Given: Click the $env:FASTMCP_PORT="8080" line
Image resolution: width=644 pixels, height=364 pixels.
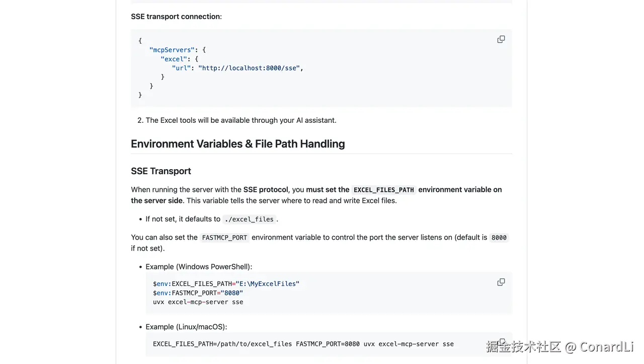Looking at the screenshot, I should 198,293.
